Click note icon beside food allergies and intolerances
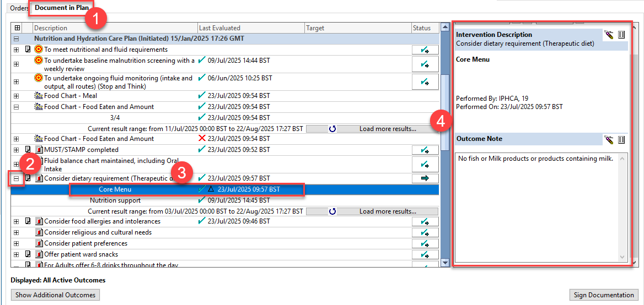The height and width of the screenshot is (305, 644). pos(28,221)
